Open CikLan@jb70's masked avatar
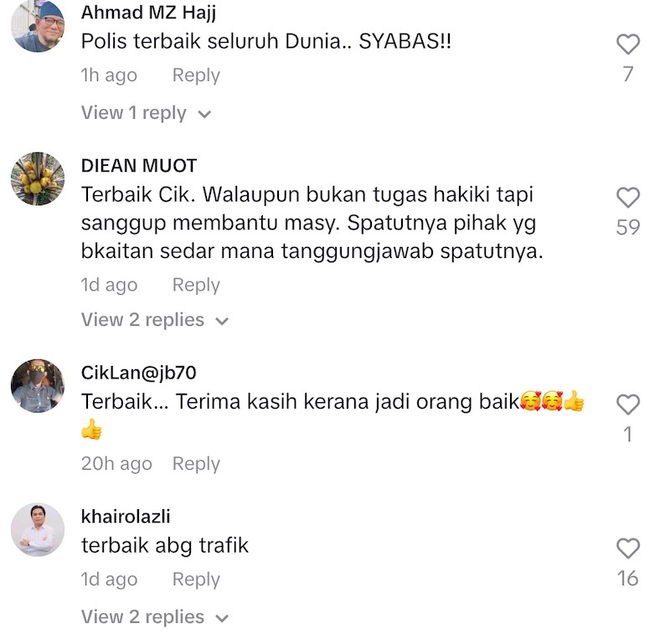 [38, 385]
